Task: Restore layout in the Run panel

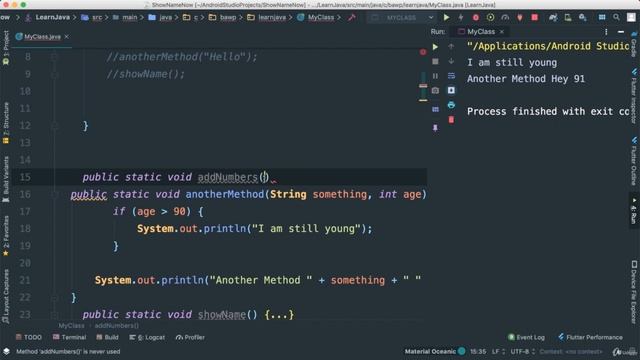Action: pos(435,109)
